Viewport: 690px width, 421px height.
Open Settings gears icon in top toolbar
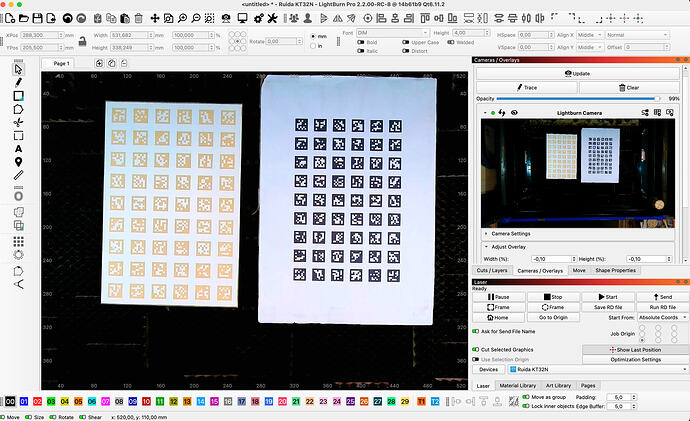[259, 18]
